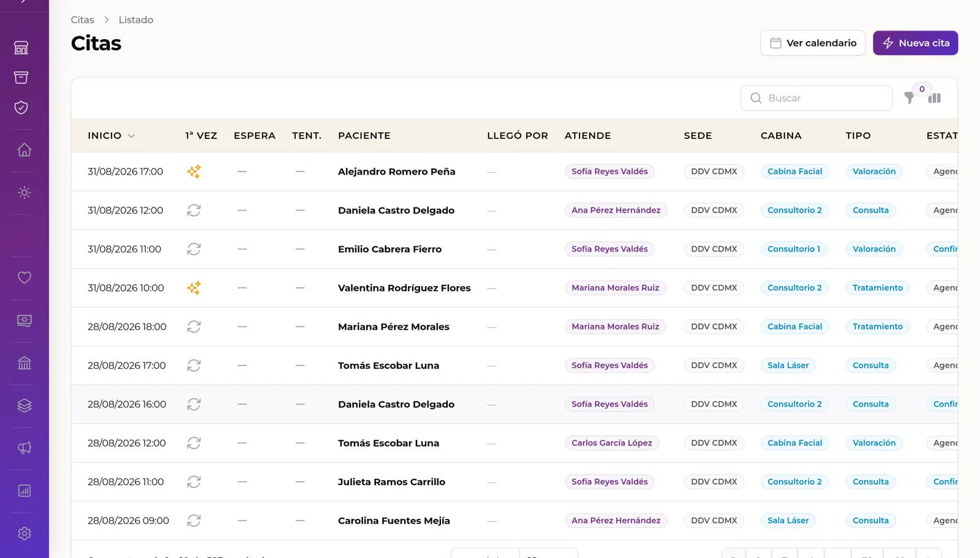Open the shield check sidebar icon
Viewport: 980px width, 558px height.
pos(21,108)
